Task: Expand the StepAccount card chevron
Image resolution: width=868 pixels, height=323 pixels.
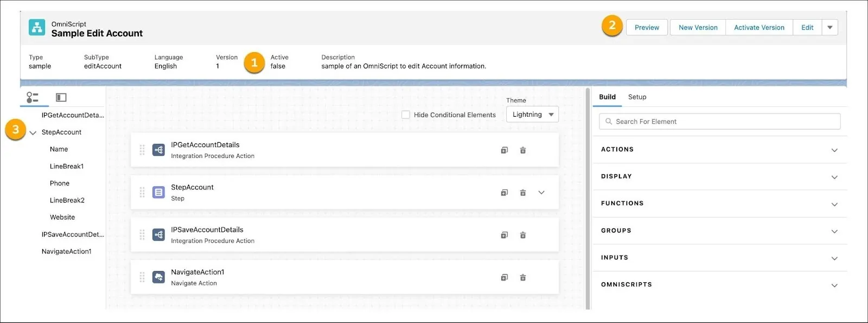Action: click(x=541, y=193)
